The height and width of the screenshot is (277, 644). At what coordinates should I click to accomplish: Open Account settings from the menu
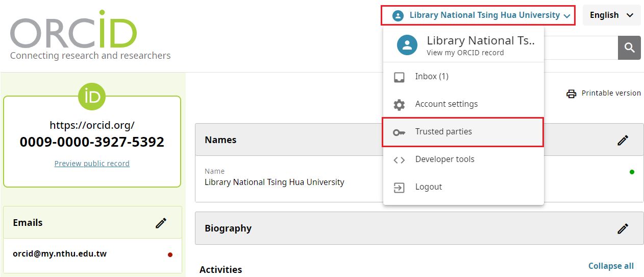coord(446,104)
